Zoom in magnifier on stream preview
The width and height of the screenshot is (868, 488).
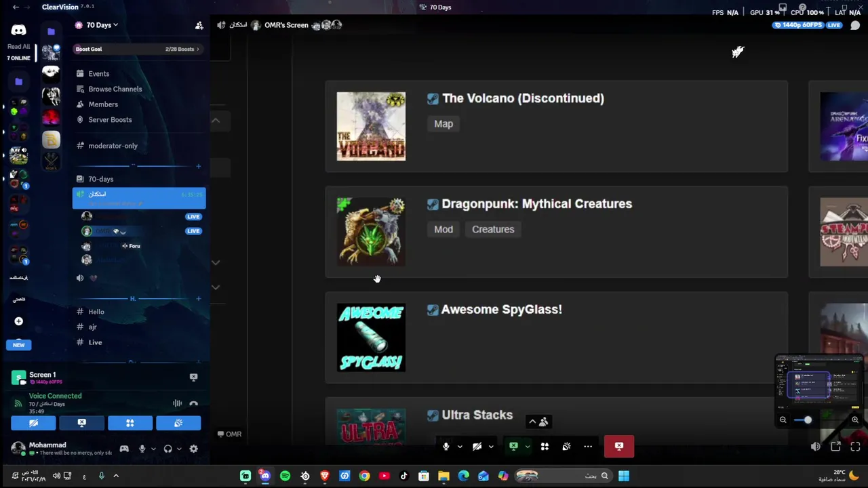[x=855, y=420]
